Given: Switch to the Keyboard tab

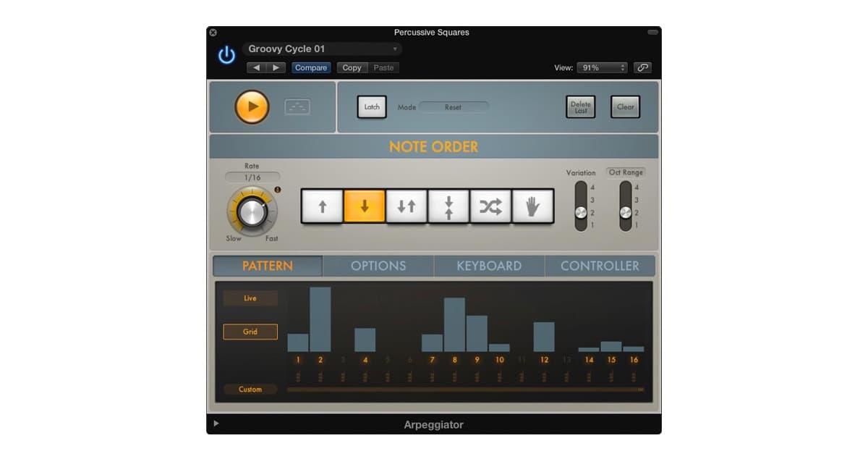Looking at the screenshot, I should point(489,266).
